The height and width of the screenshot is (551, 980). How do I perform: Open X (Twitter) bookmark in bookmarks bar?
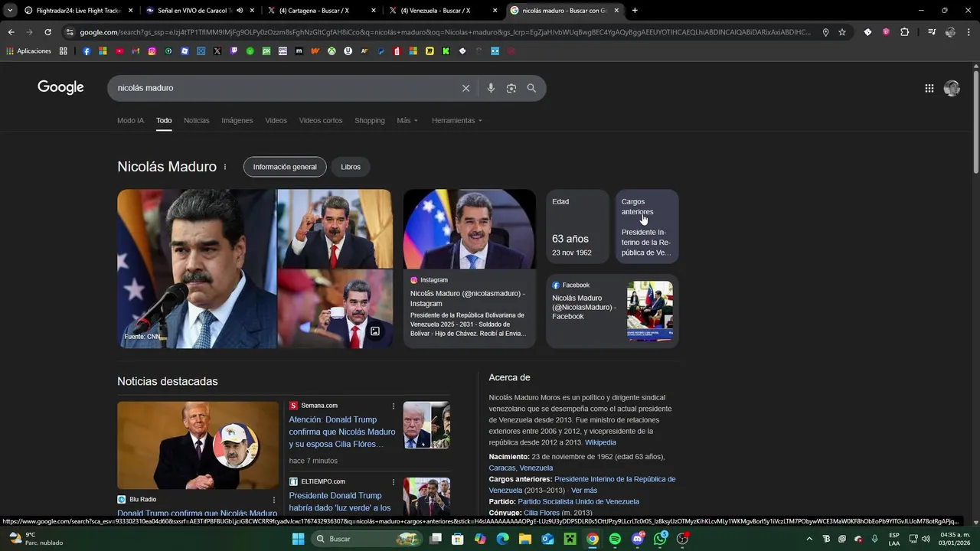point(217,51)
